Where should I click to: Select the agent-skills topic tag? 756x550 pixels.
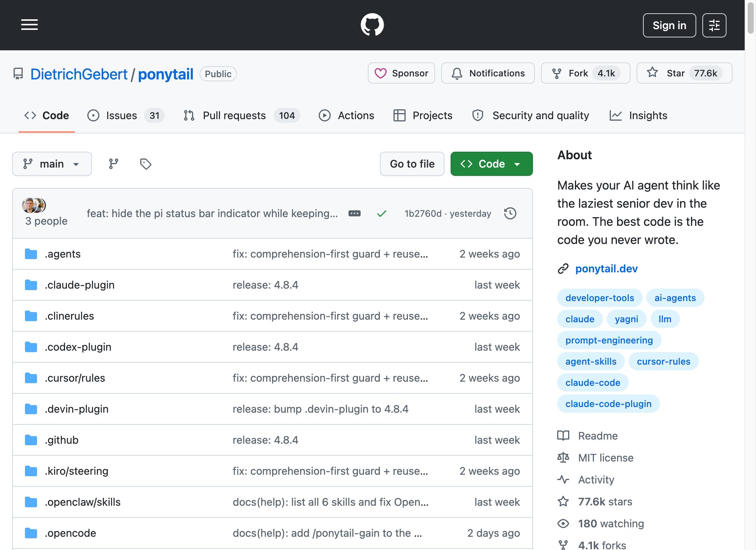[591, 361]
